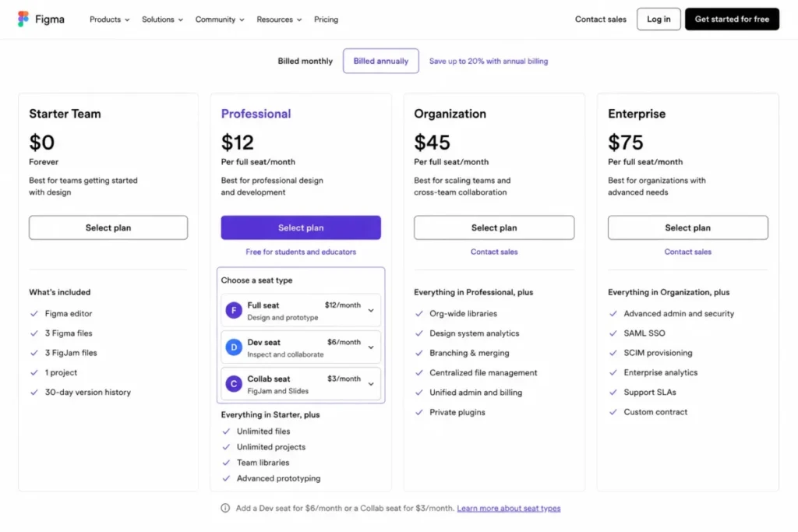
Task: Expand the Community menu
Action: tap(220, 19)
